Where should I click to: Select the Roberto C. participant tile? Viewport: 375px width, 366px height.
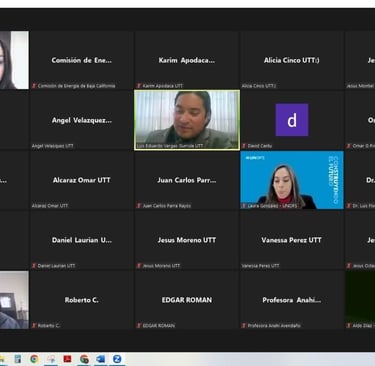tap(82, 300)
